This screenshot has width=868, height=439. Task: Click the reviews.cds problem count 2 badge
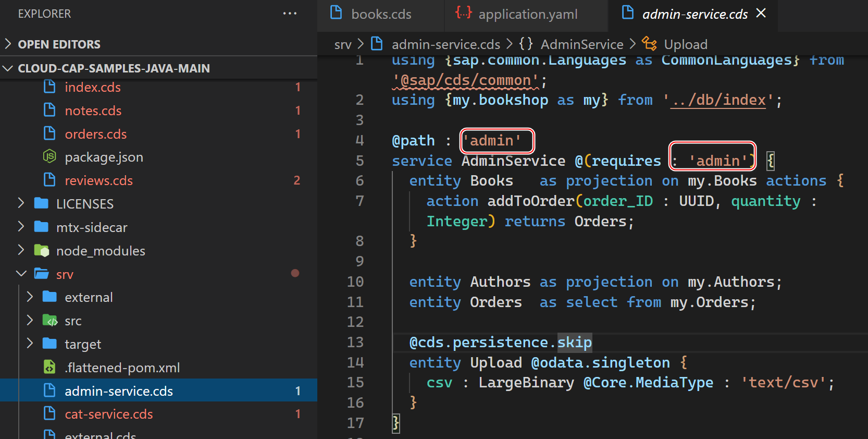click(297, 180)
